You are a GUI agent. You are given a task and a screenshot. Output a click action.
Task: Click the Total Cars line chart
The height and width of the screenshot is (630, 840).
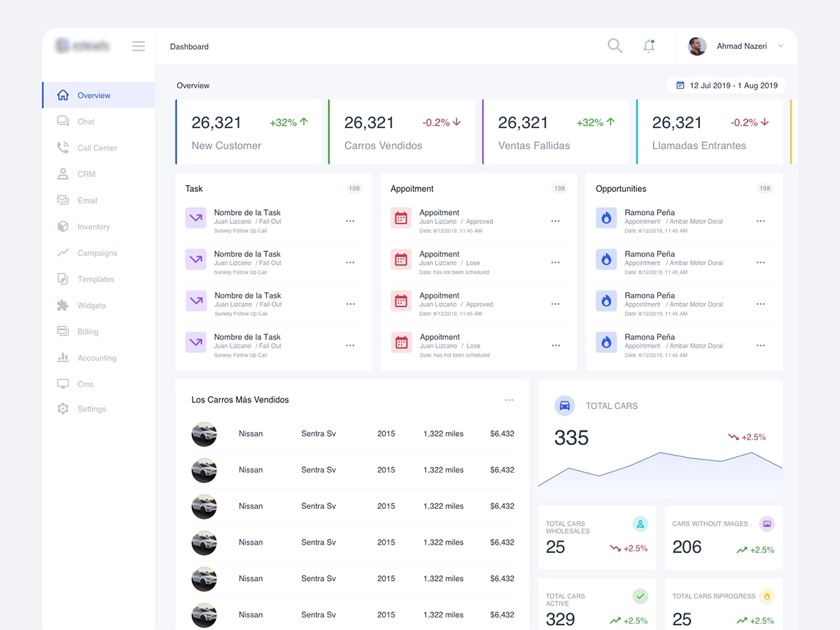click(660, 469)
